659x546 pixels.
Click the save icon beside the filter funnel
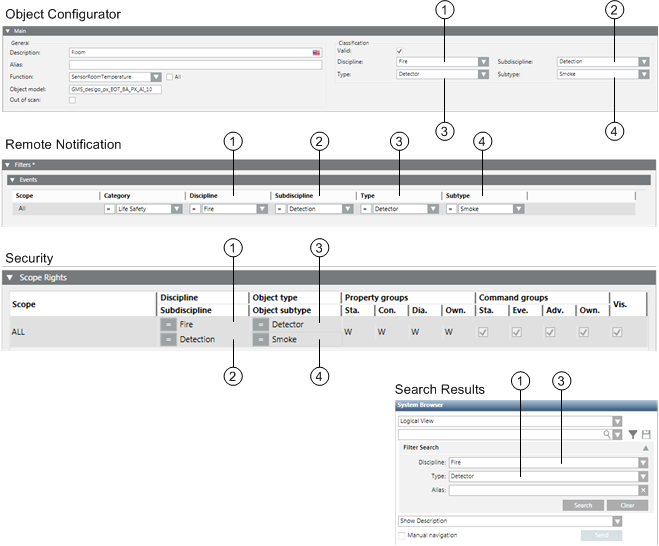(x=646, y=435)
